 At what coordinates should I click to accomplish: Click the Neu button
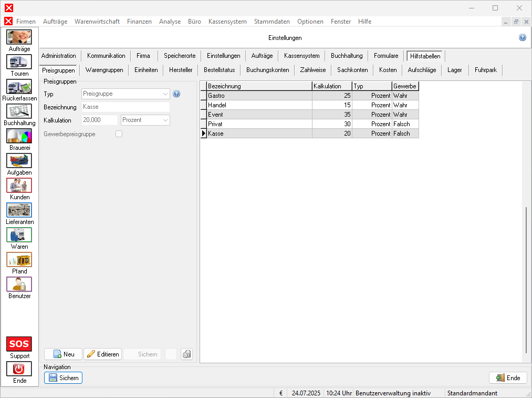pos(63,354)
